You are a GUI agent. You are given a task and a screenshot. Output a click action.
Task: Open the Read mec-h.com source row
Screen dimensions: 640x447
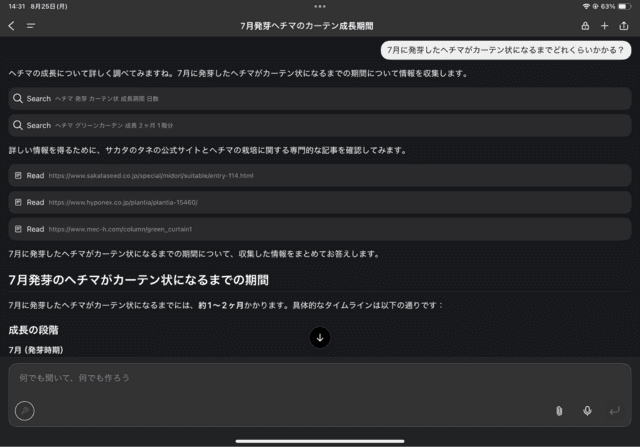click(x=319, y=228)
